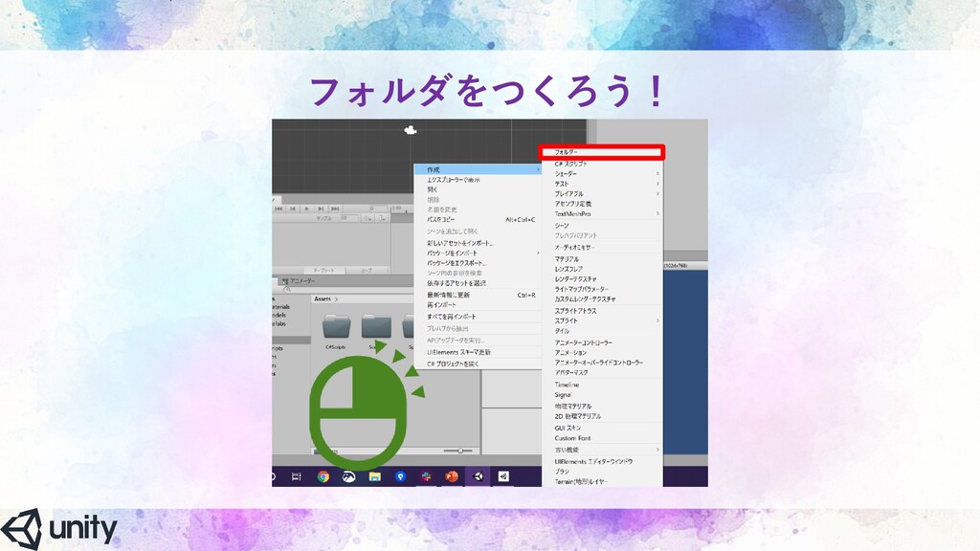This screenshot has height=551, width=980.
Task: Choose 最新情報に更新 in the context menu
Action: coord(479,295)
